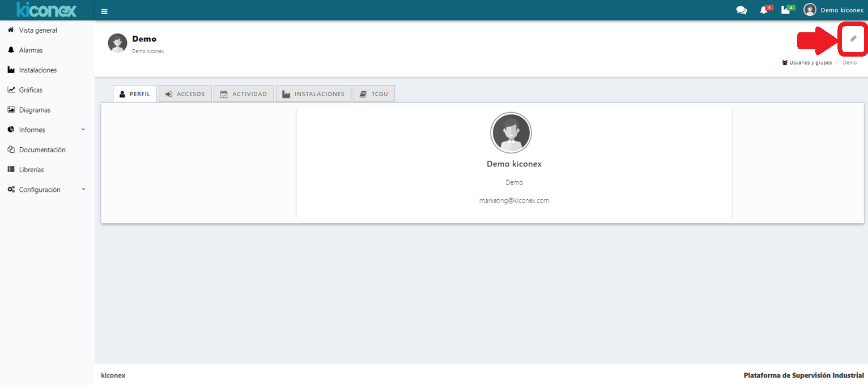Click the Demo user avatar beside title

click(x=117, y=43)
